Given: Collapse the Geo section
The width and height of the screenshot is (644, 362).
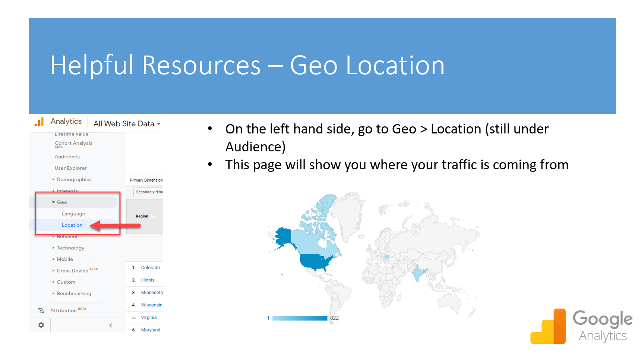Looking at the screenshot, I should (54, 202).
